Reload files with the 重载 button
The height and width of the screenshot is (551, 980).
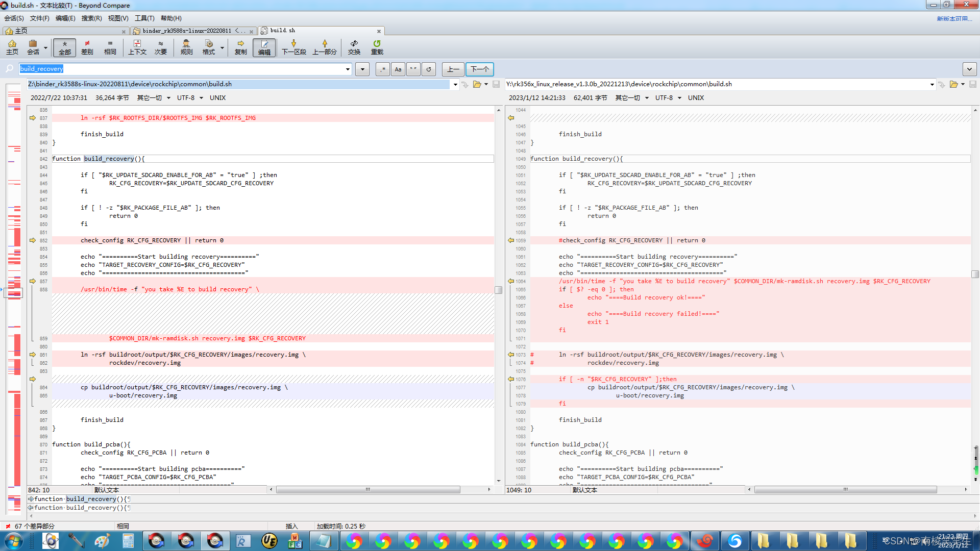click(x=377, y=47)
